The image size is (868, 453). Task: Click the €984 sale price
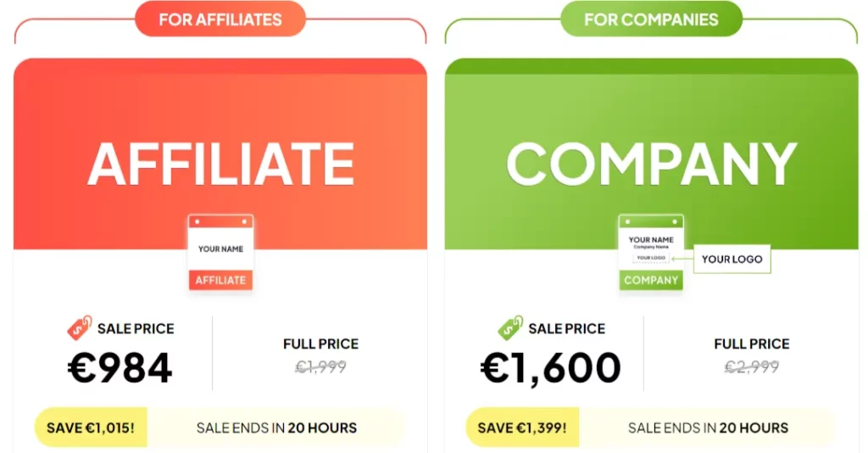point(120,367)
